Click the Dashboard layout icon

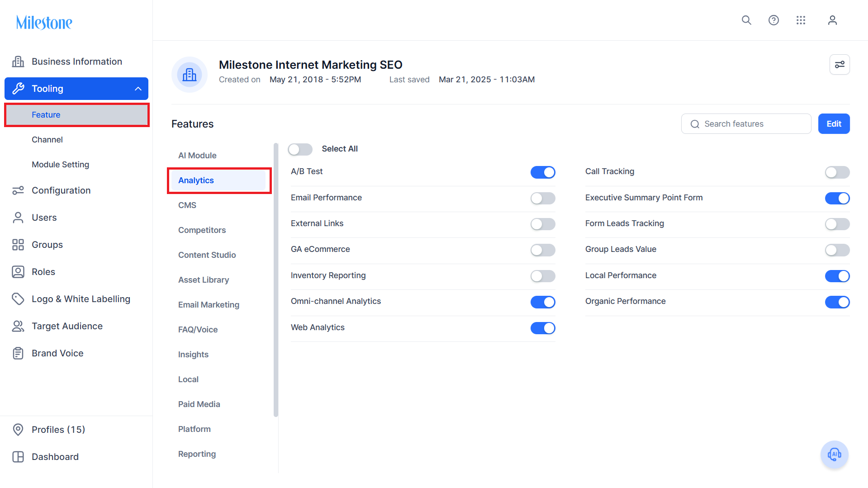[x=18, y=457]
